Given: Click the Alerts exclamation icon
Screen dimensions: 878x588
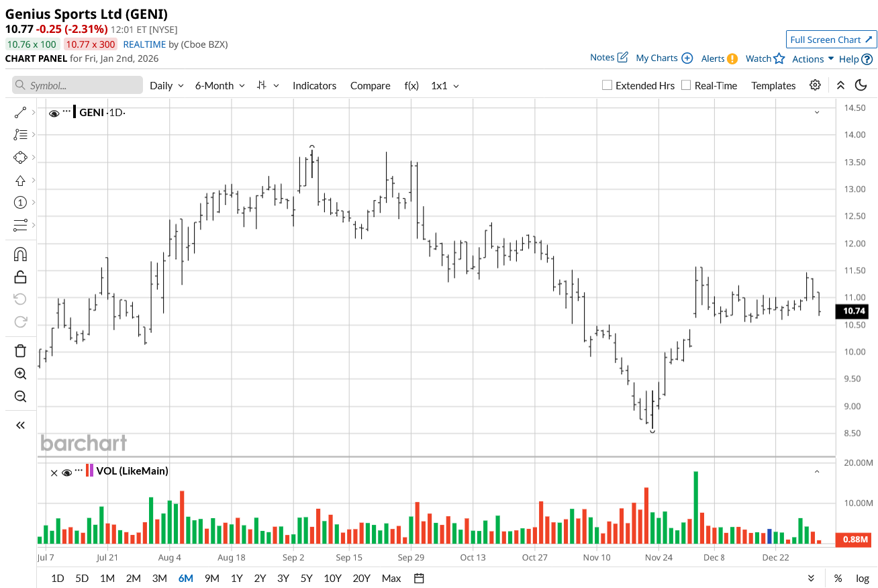Looking at the screenshot, I should coord(732,58).
